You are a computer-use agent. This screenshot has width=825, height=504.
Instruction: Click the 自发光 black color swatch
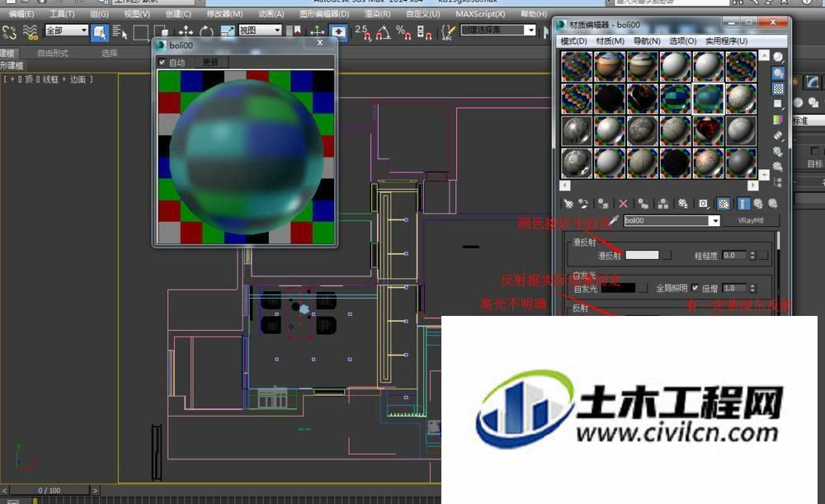pos(618,288)
